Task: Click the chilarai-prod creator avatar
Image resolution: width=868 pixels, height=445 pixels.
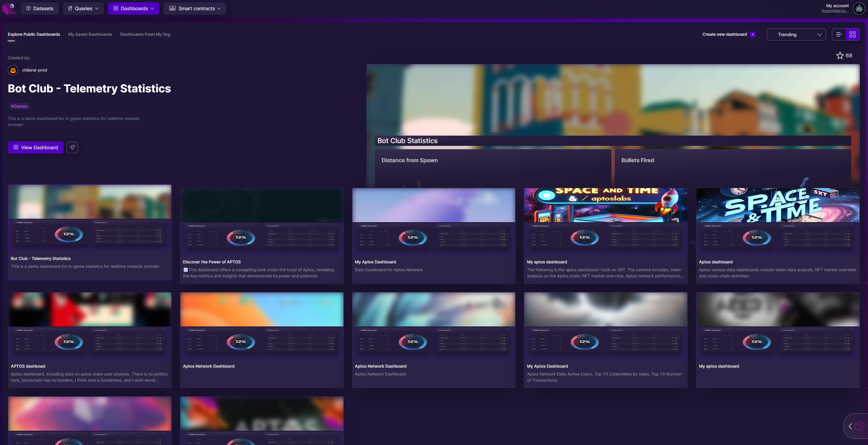Action: 13,70
